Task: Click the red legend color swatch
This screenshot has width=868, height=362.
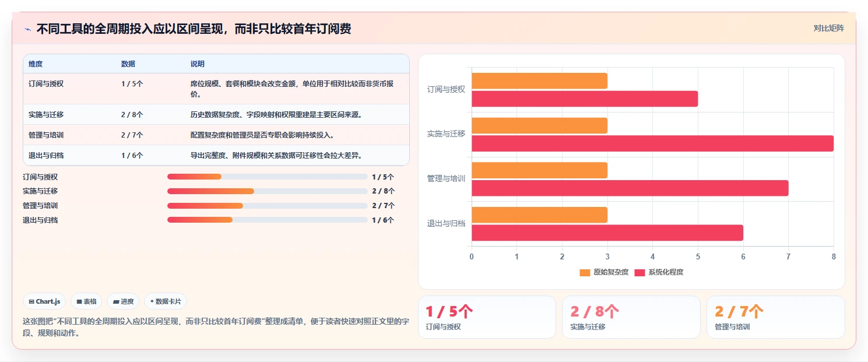Action: tap(639, 273)
